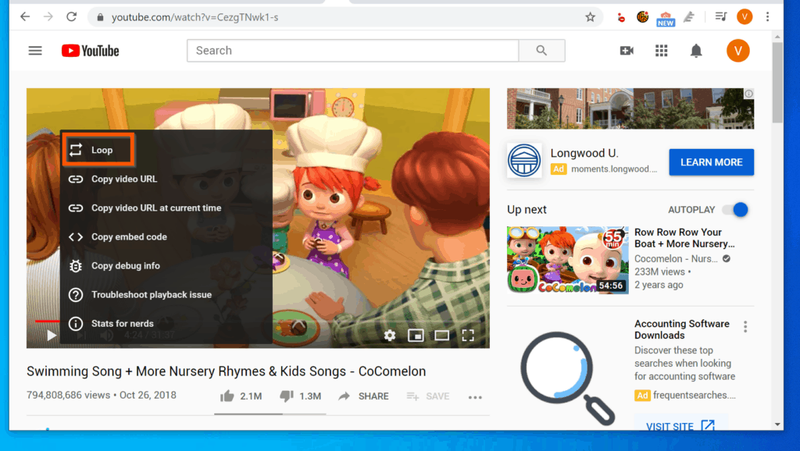This screenshot has width=800, height=451.
Task: Open Row Row Row Your Boat video title
Action: pyautogui.click(x=684, y=238)
